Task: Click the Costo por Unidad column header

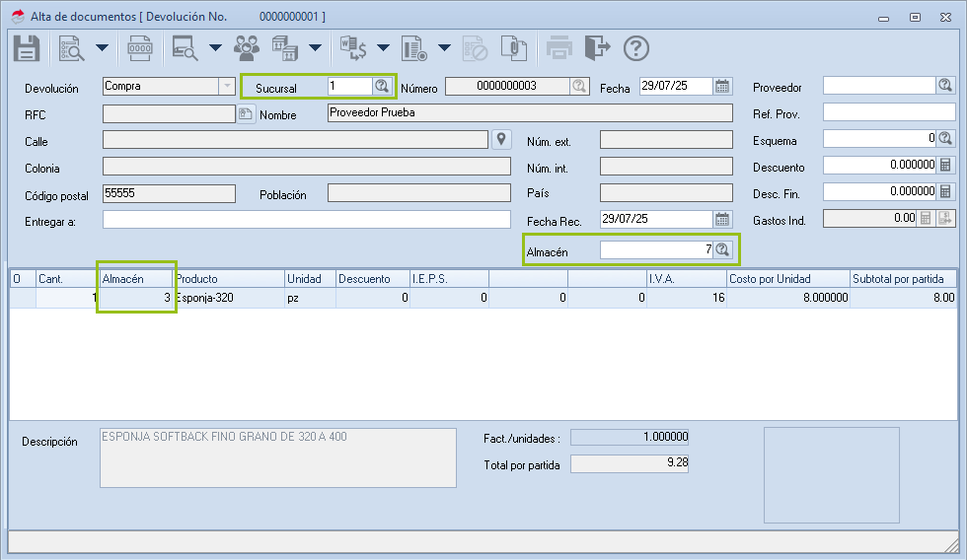Action: [786, 279]
